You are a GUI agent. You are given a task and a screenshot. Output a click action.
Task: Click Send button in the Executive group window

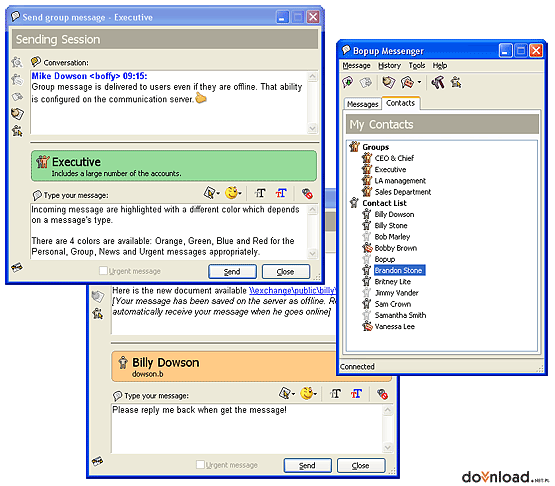pyautogui.click(x=232, y=271)
